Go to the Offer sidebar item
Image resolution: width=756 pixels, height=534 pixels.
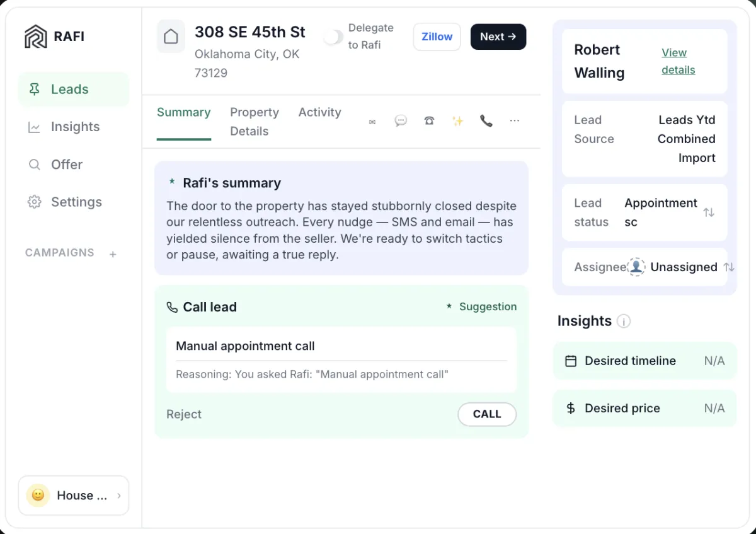click(x=73, y=165)
